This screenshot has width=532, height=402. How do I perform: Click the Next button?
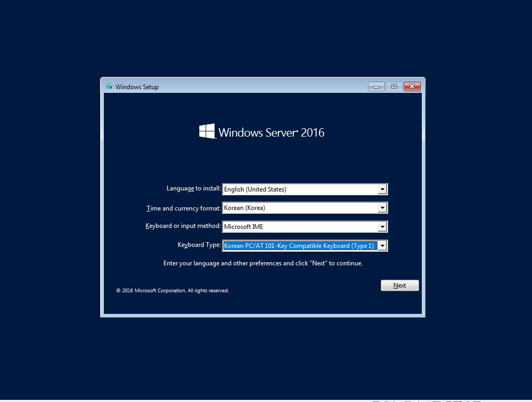pyautogui.click(x=400, y=285)
